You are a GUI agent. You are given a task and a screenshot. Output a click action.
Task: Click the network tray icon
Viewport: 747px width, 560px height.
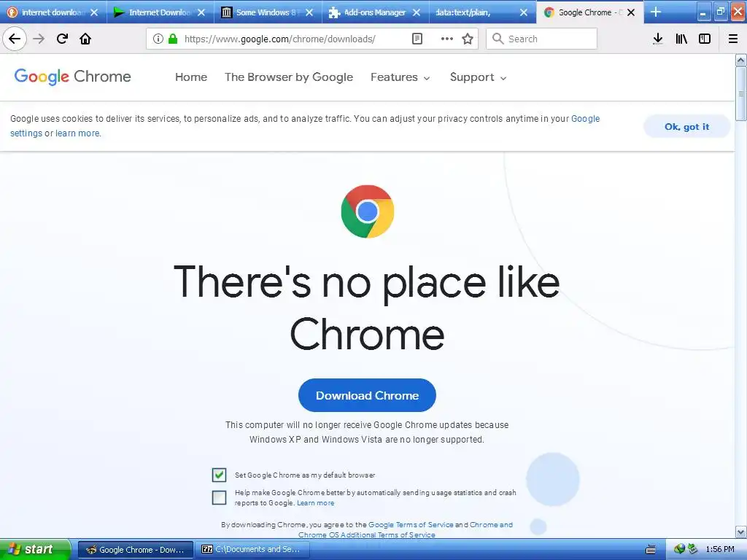pyautogui.click(x=679, y=550)
